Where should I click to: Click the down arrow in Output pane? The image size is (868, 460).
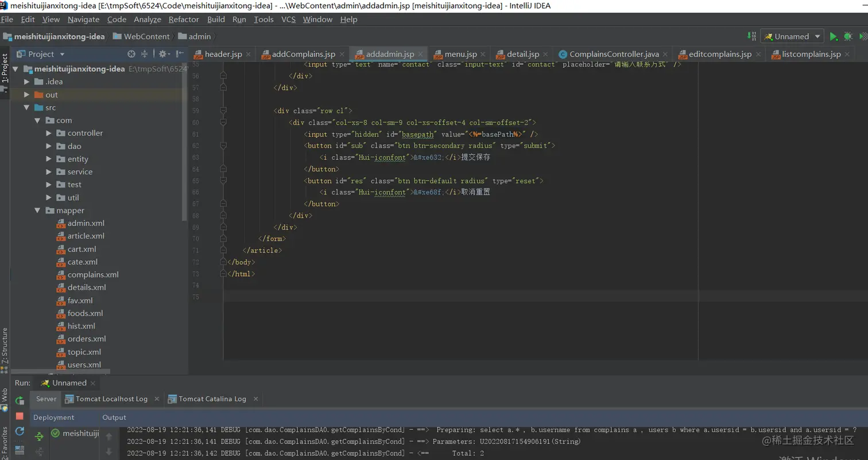109,452
